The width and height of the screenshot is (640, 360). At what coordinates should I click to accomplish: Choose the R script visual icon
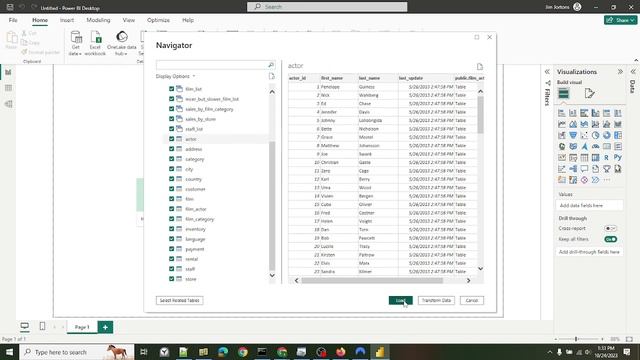click(607, 158)
